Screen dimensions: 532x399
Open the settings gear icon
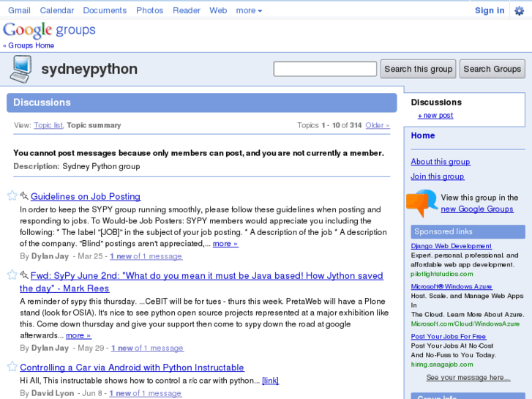(519, 11)
